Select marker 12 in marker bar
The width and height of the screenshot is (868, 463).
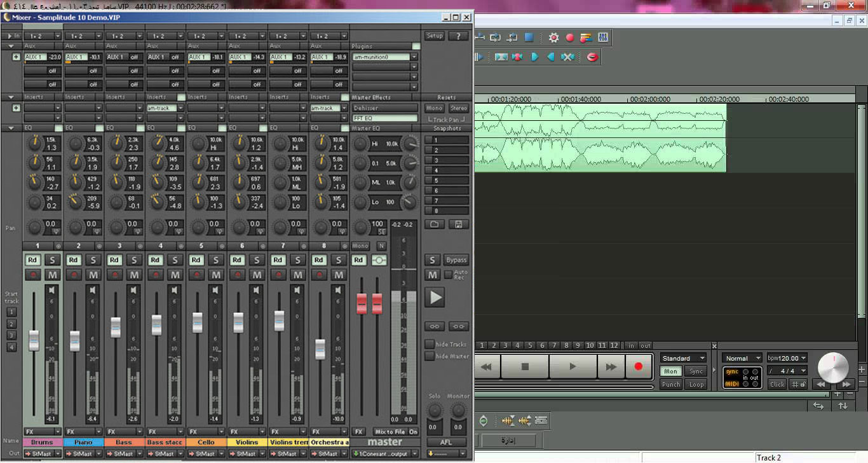(x=614, y=345)
